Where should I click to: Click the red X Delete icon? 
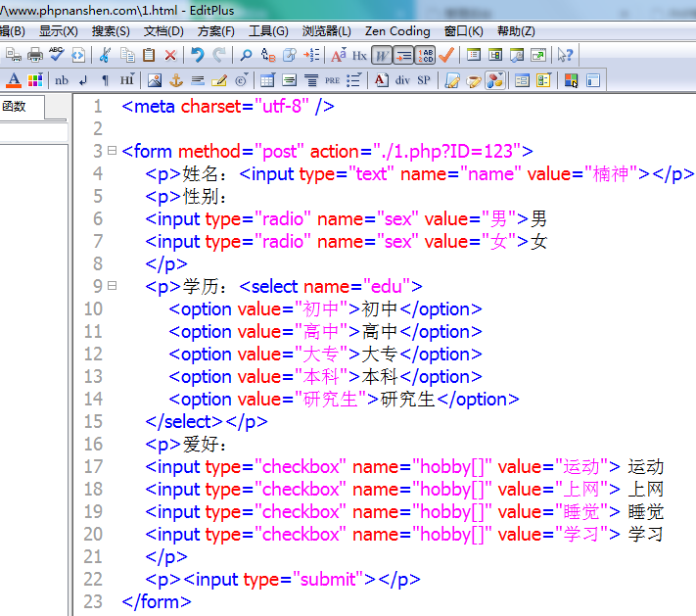(170, 55)
